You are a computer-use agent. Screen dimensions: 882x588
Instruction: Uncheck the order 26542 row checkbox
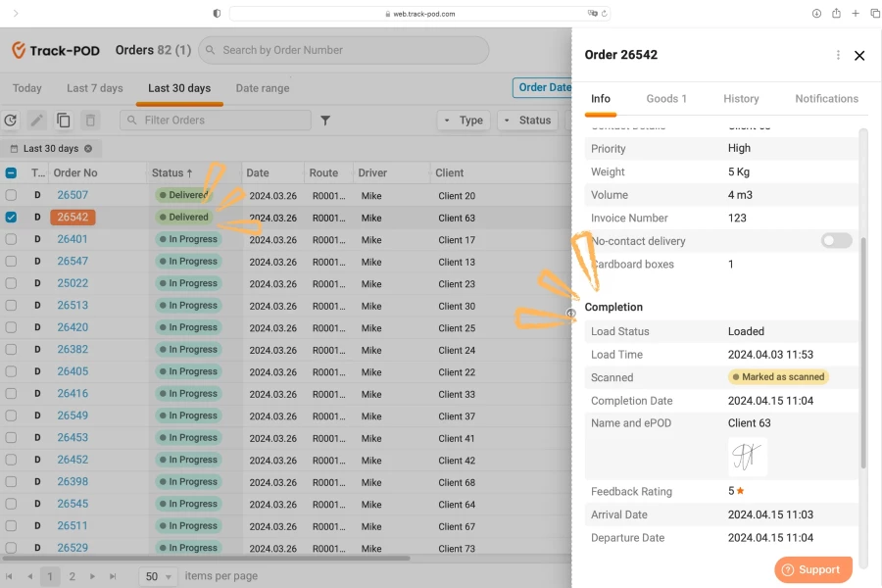pos(10,217)
